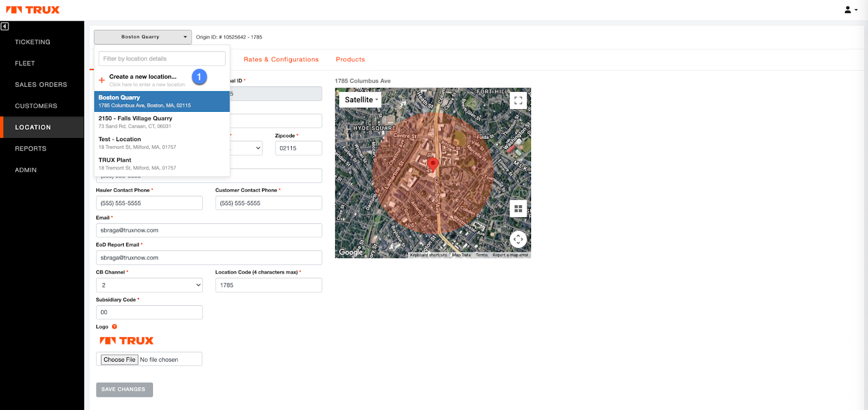Click the red plus create location icon
The image size is (868, 410).
pos(102,80)
